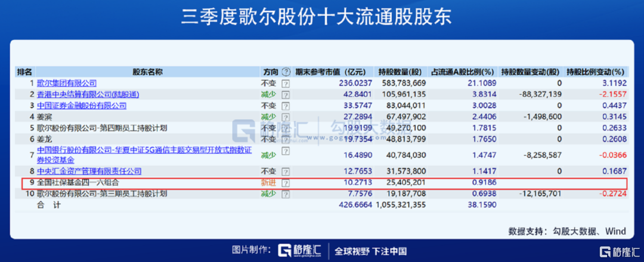Click share change -88,327,139
Viewport: 644px width, 262px height.
click(540, 95)
